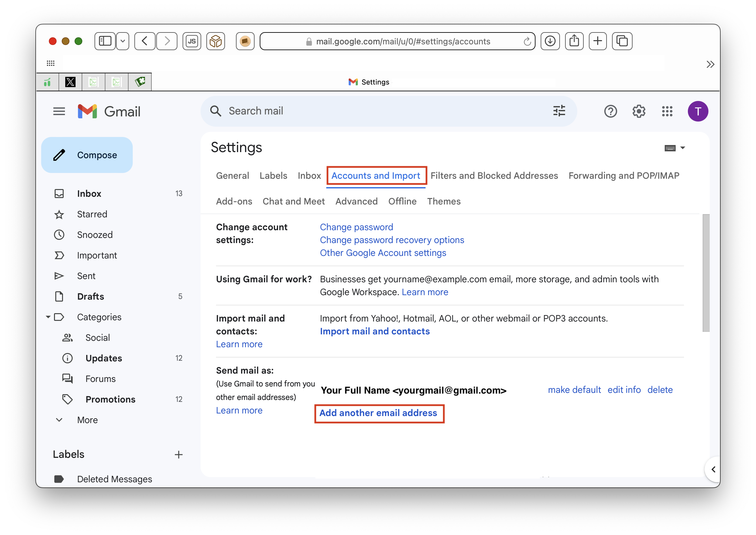The height and width of the screenshot is (535, 756).
Task: Click the Gmail logo
Action: pyautogui.click(x=109, y=111)
